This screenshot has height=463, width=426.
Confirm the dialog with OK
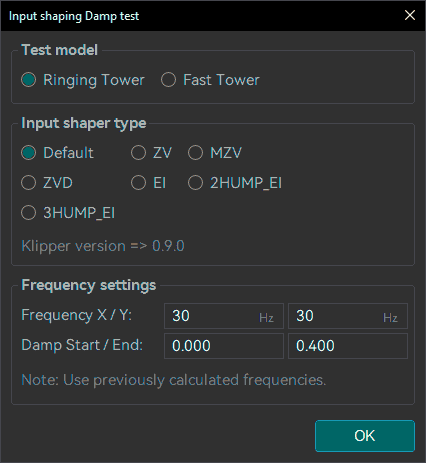coord(365,436)
